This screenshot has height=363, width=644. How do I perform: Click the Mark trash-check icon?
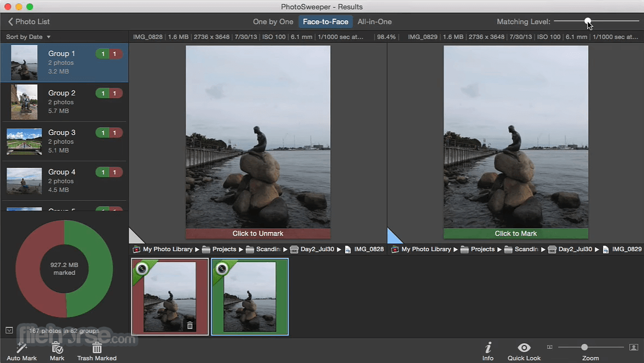tap(57, 348)
